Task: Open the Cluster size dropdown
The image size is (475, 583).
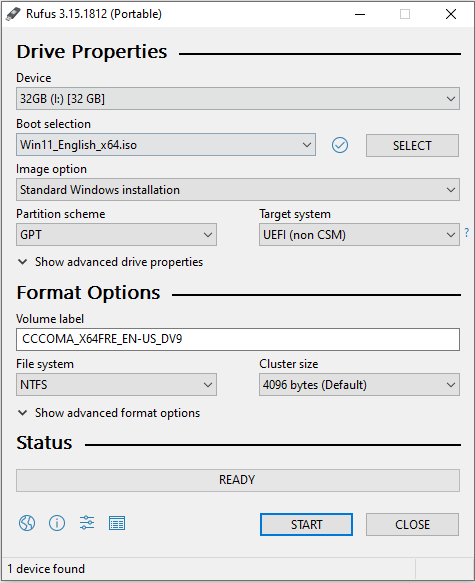Action: pos(359,384)
